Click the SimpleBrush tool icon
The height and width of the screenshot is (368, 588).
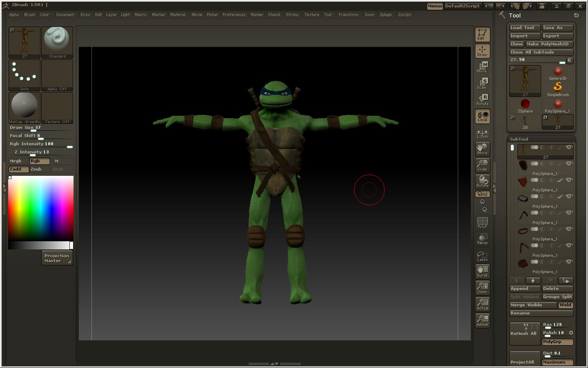click(x=558, y=89)
